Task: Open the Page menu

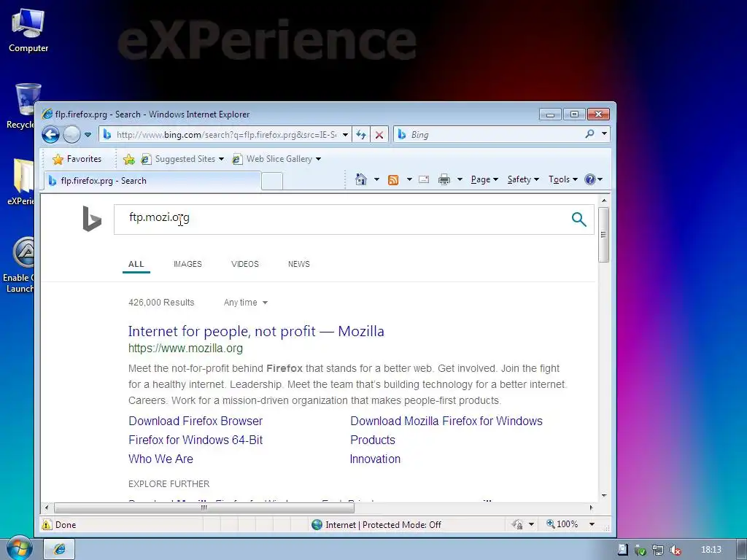Action: click(x=484, y=179)
